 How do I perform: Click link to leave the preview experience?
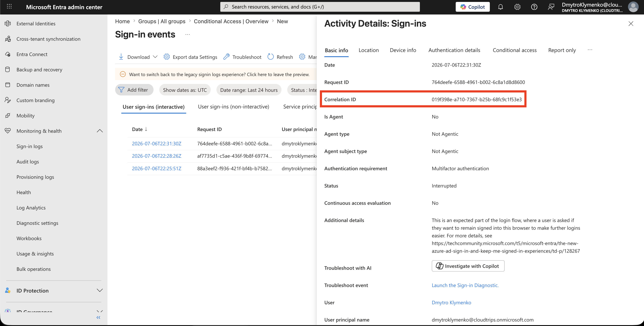(219, 74)
